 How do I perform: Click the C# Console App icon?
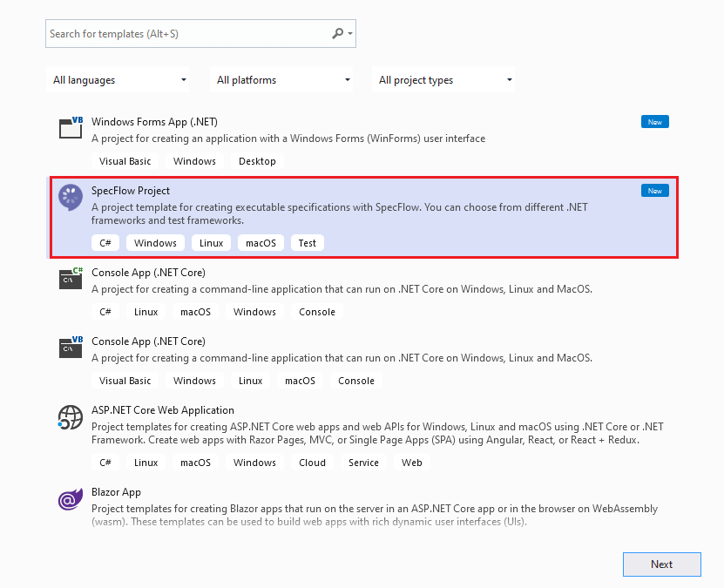click(x=71, y=278)
